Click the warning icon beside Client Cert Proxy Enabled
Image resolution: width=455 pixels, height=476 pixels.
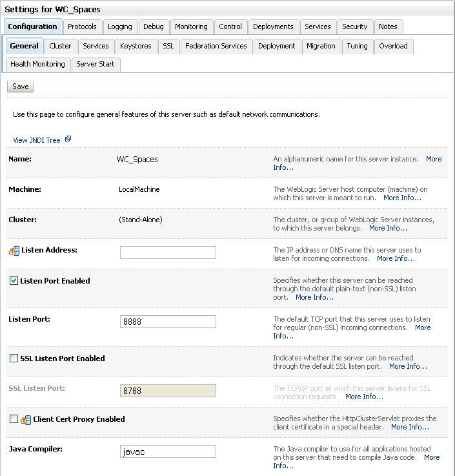tap(26, 420)
